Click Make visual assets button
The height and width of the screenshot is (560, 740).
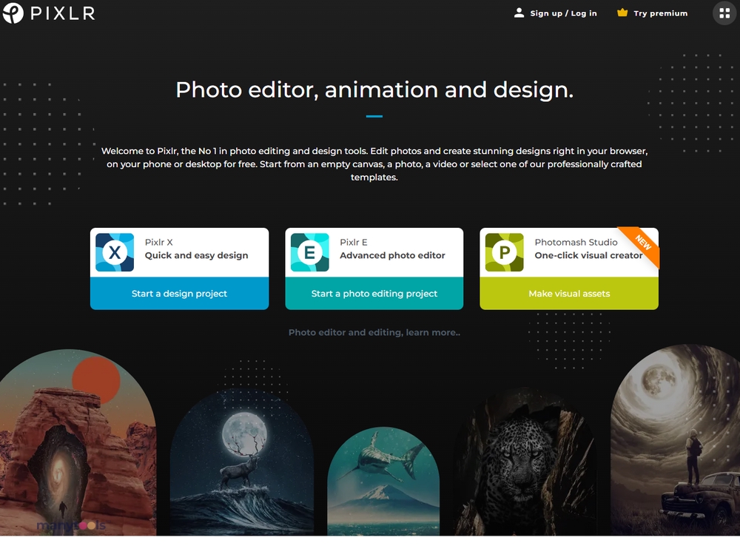point(569,294)
